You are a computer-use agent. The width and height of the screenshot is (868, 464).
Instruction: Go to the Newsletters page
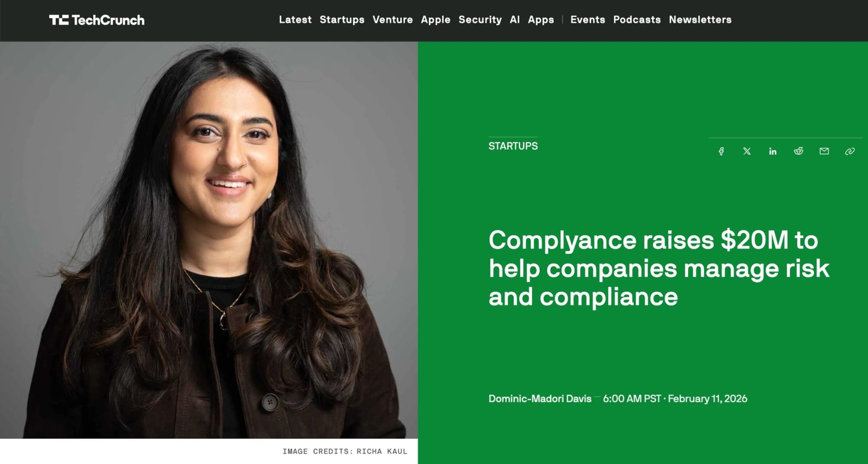pos(700,20)
